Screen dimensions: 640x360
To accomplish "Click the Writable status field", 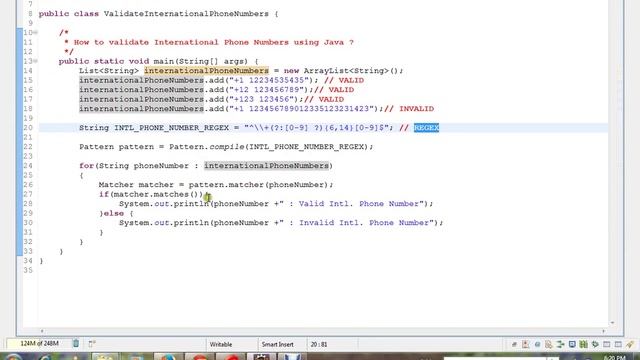I will [x=221, y=344].
